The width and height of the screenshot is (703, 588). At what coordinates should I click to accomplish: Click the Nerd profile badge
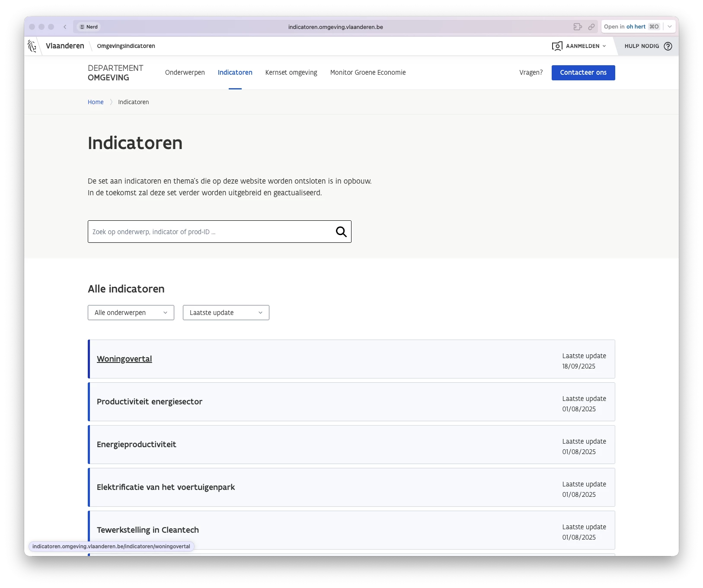click(x=89, y=27)
